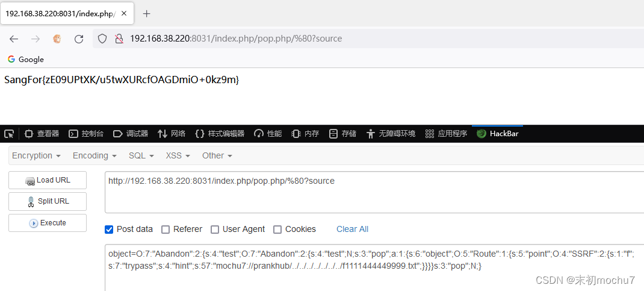Switch to the 存储 storage panel
This screenshot has width=644, height=291.
[x=342, y=134]
